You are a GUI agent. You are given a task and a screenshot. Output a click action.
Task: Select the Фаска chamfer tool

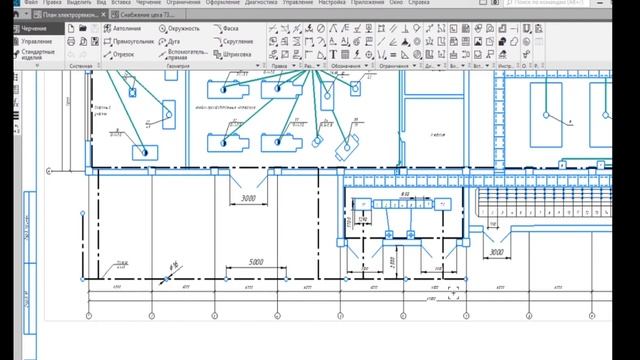click(x=226, y=29)
